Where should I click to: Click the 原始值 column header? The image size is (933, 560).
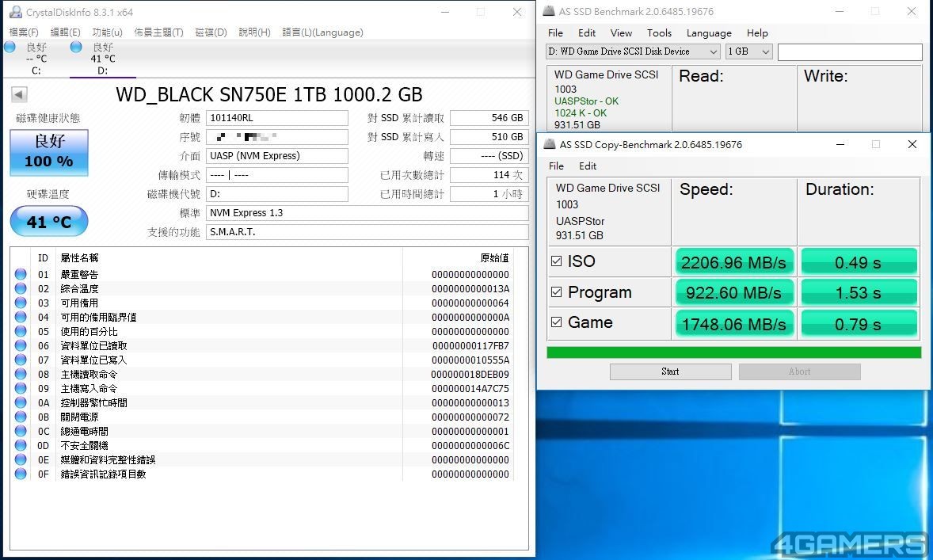point(494,257)
